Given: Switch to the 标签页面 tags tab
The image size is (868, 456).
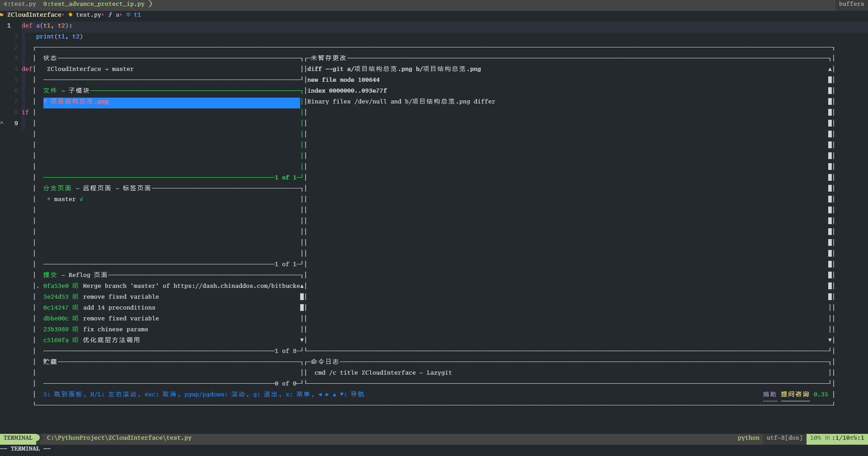Looking at the screenshot, I should (136, 188).
